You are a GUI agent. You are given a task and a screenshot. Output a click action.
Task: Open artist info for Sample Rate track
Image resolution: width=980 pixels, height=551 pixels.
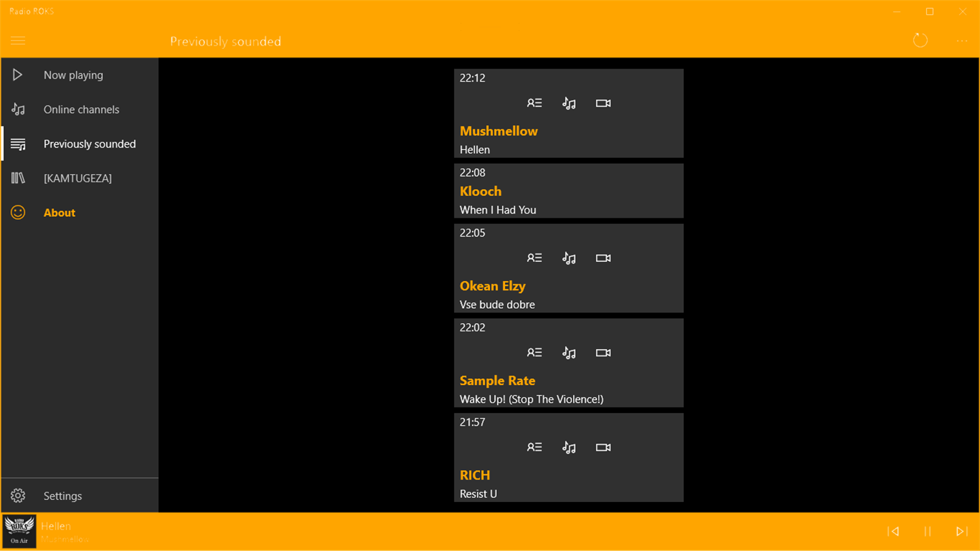[534, 353]
